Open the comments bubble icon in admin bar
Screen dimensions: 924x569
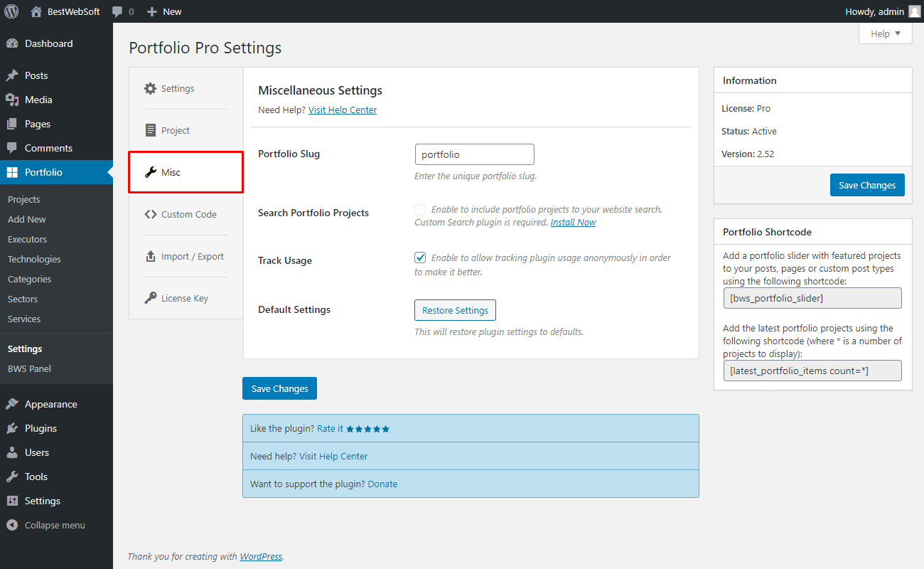point(118,11)
